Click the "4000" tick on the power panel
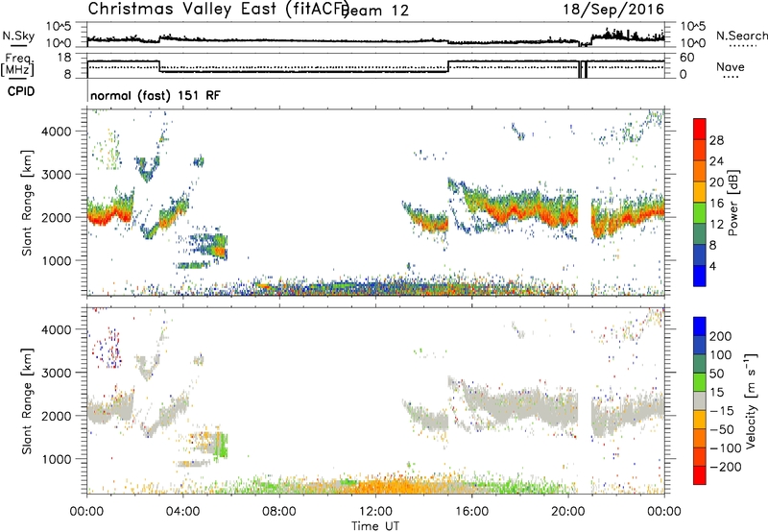This screenshot has width=768, height=532. tap(56, 132)
